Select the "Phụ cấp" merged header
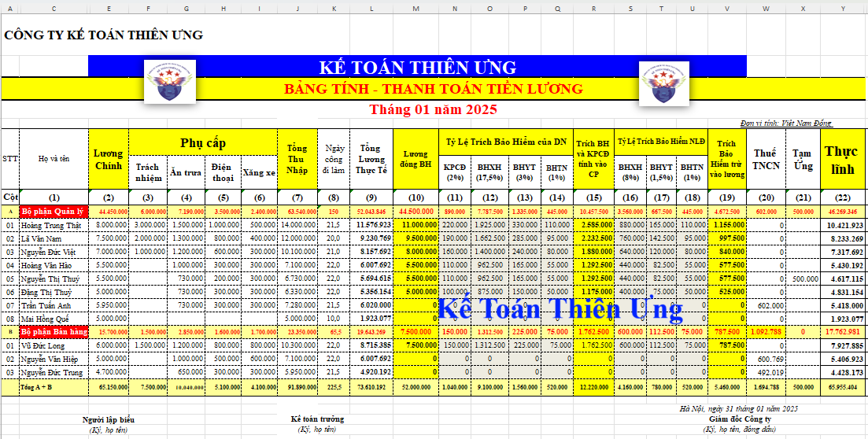The image size is (868, 439). click(x=203, y=142)
